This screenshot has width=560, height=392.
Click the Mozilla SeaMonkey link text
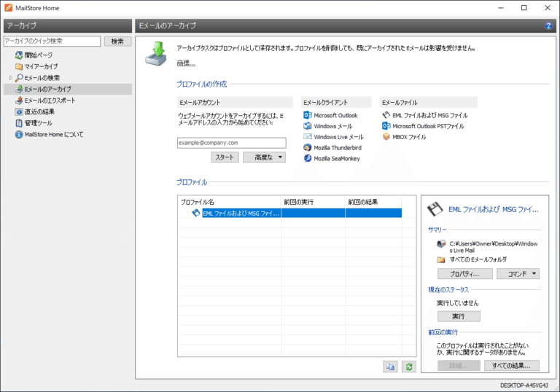pyautogui.click(x=337, y=159)
